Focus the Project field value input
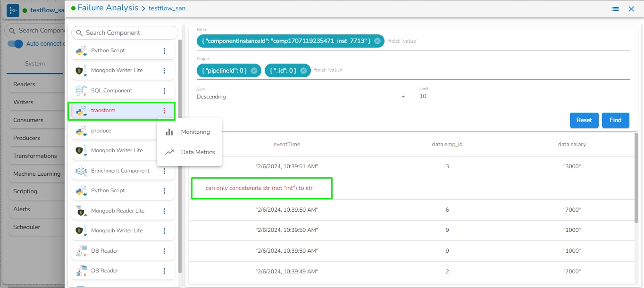This screenshot has width=644, height=288. 472,70
